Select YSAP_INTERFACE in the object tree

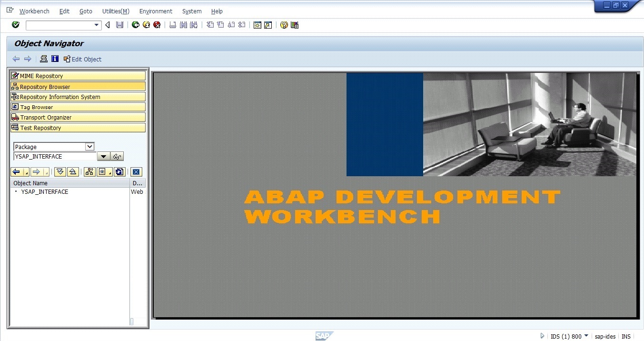pos(45,192)
